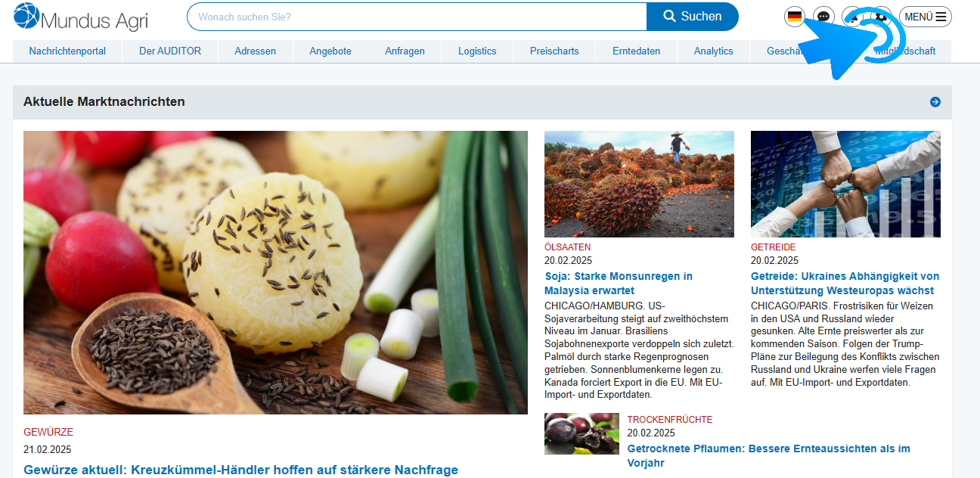Open the German flag language selector
980x478 pixels.
[x=795, y=17]
